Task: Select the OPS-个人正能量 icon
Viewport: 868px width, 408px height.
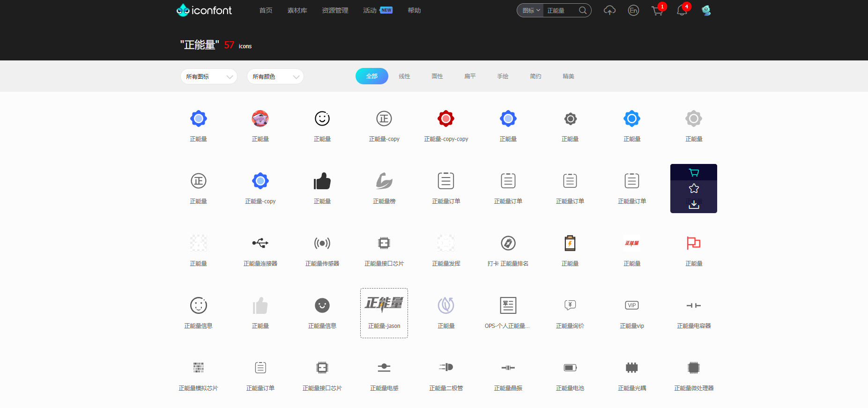Action: [x=508, y=305]
